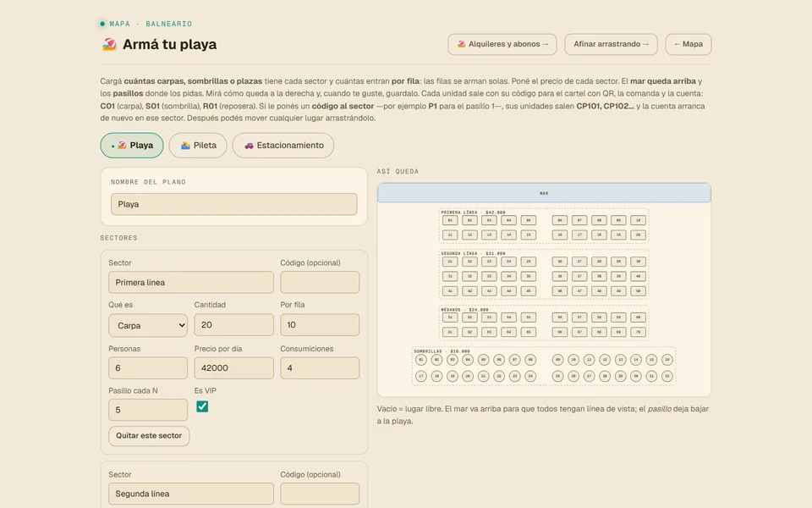Click Quitar este sector button

[149, 436]
